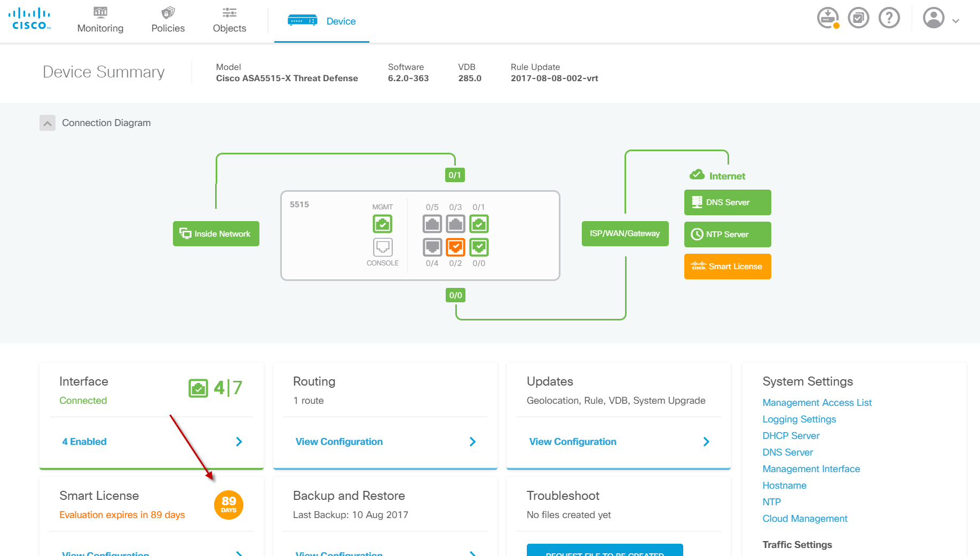Collapse the Connection Diagram section

pyautogui.click(x=48, y=123)
